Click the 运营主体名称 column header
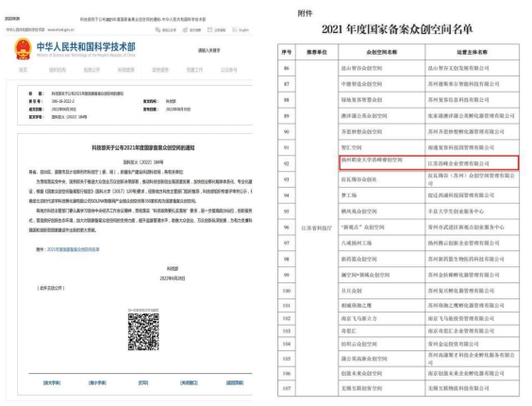Viewport: 532px width, 406px height. pyautogui.click(x=472, y=52)
